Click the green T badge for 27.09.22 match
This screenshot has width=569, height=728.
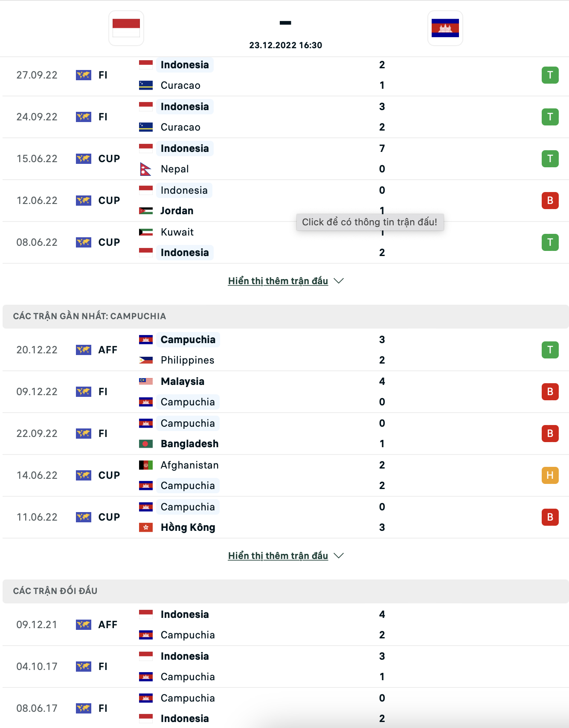click(550, 75)
